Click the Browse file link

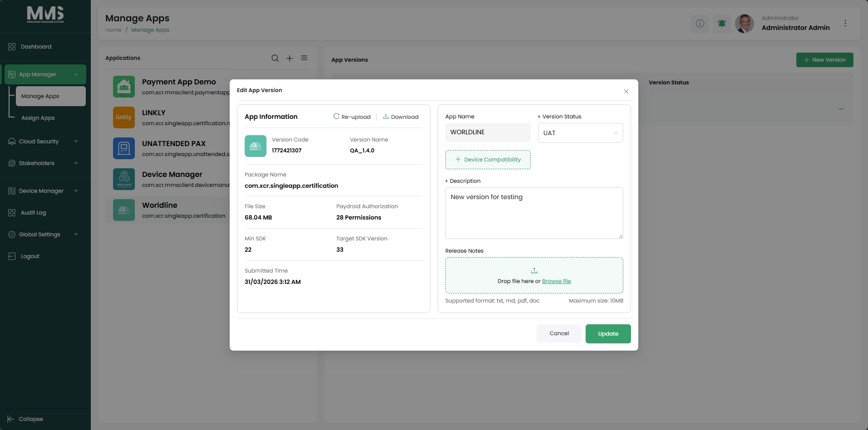pos(557,281)
